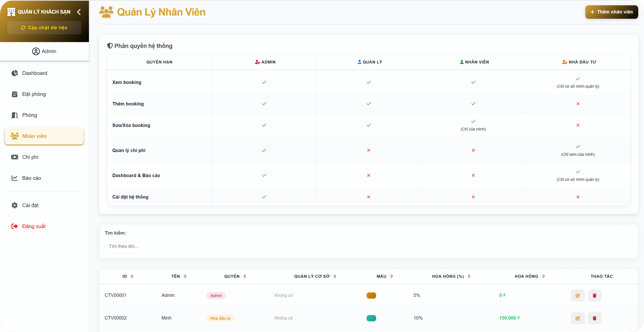Click the Cập nhật dữ liệu button
This screenshot has width=644, height=332.
(x=44, y=28)
